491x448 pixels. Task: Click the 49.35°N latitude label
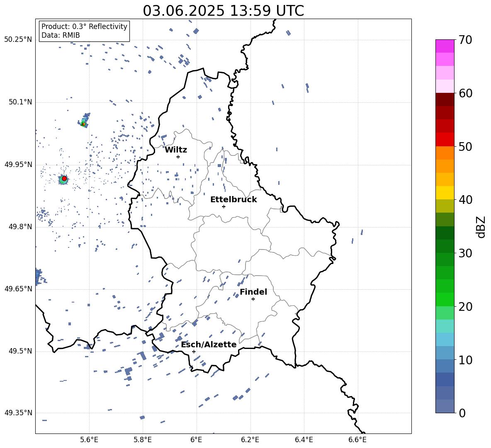(x=18, y=413)
